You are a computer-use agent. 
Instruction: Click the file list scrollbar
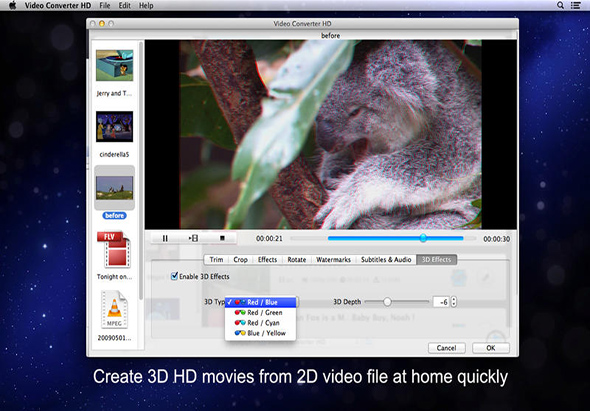coord(141,171)
